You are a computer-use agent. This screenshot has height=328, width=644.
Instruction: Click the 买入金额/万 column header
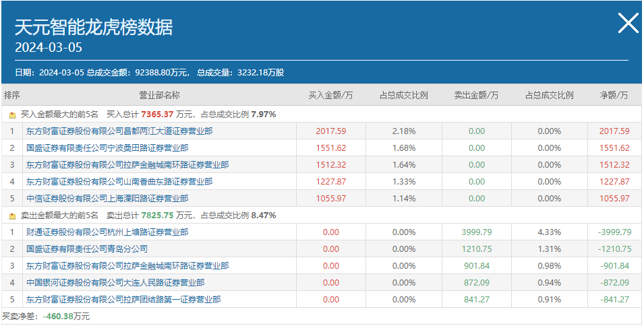click(x=330, y=96)
